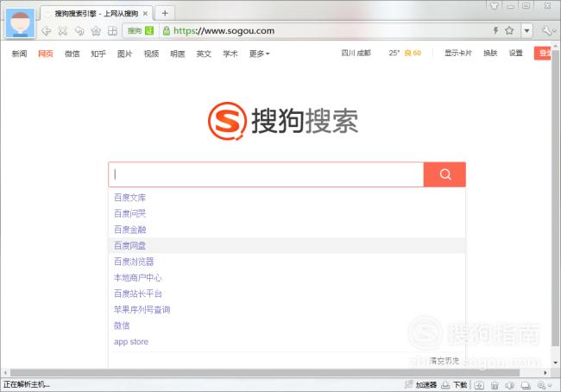The height and width of the screenshot is (392, 561).
Task: Click the Sogou site verification badge
Action: [x=141, y=31]
